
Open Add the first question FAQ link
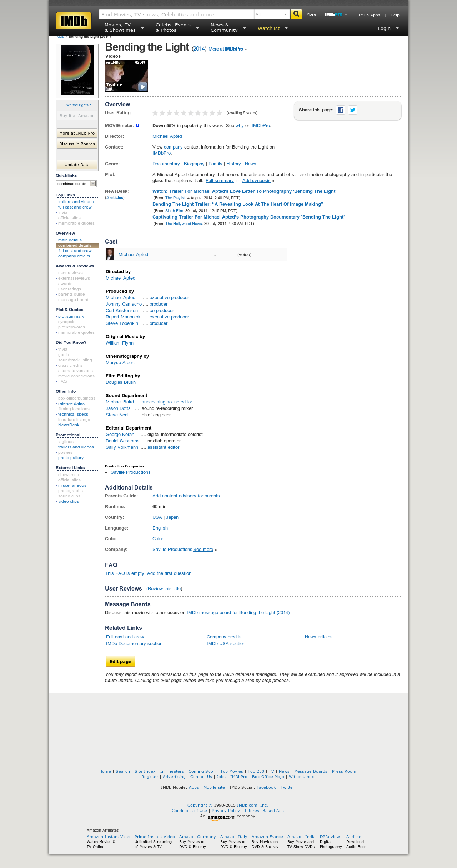point(170,573)
